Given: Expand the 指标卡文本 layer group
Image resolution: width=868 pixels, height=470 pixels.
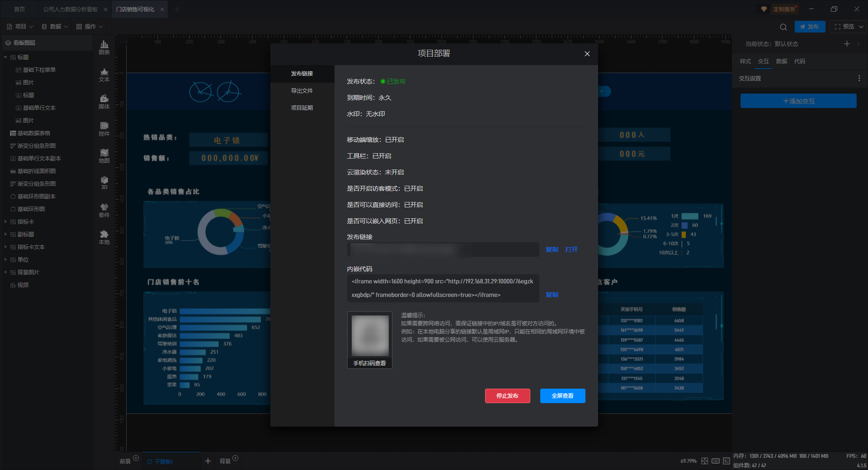Looking at the screenshot, I should [x=5, y=247].
